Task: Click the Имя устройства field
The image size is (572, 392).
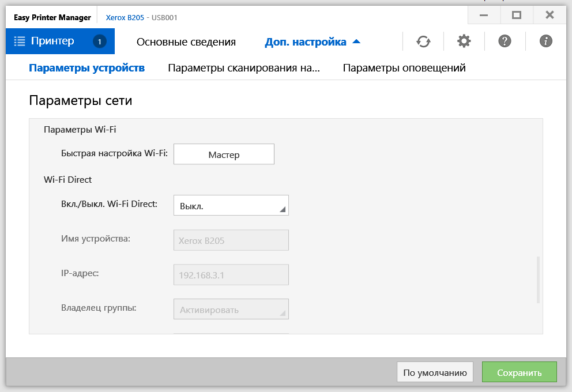Action: click(231, 240)
